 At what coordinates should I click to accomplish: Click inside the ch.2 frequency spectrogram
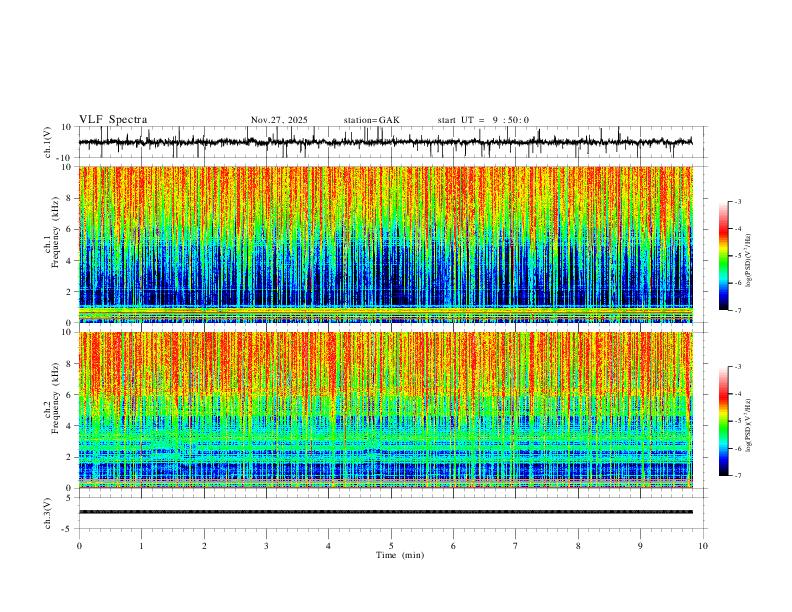pyautogui.click(x=385, y=410)
